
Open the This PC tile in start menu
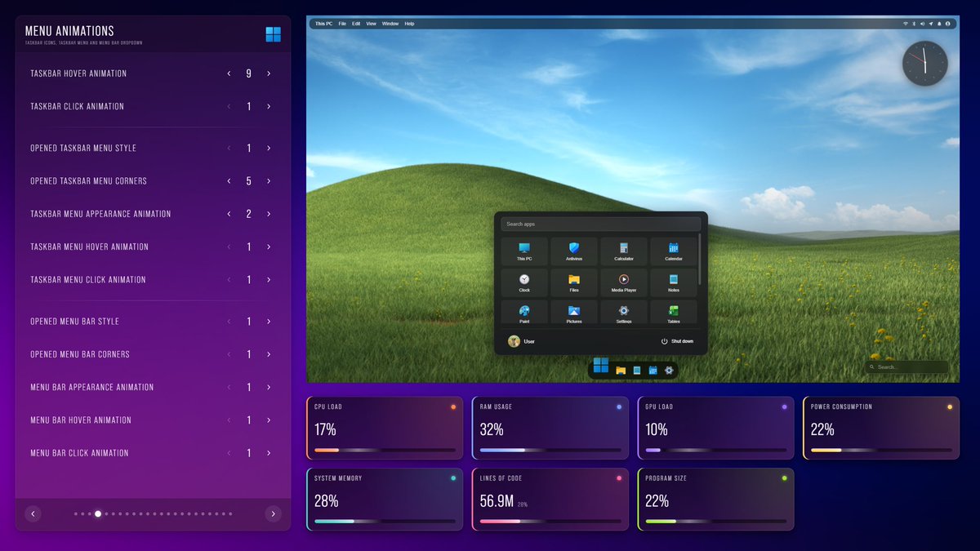coord(524,251)
